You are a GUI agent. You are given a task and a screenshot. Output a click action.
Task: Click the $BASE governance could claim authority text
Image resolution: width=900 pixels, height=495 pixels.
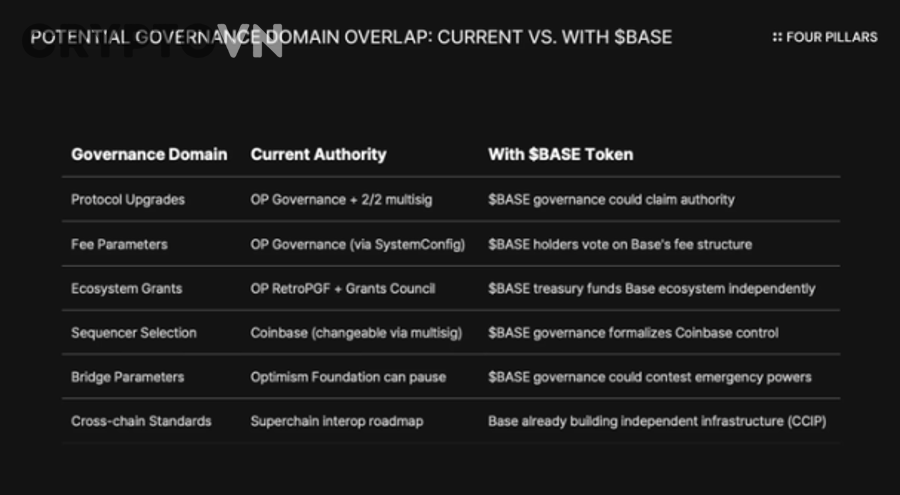(x=611, y=200)
